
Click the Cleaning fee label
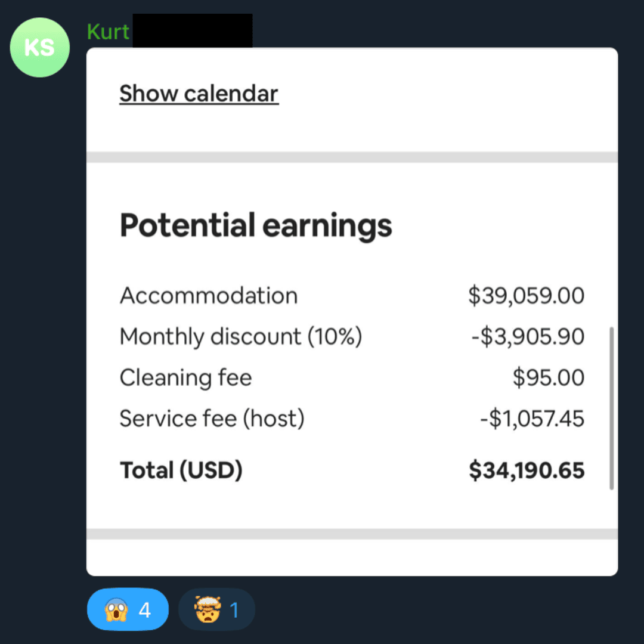click(185, 377)
